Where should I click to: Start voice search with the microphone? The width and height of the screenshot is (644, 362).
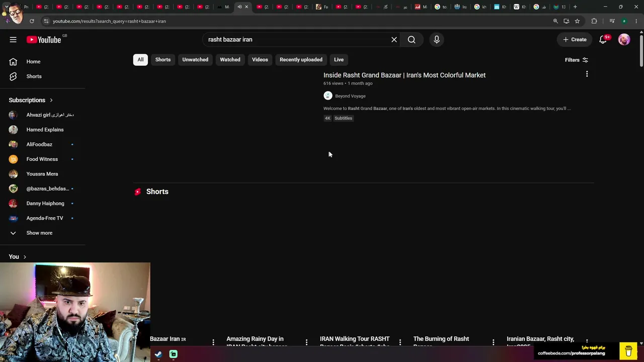coord(437,40)
